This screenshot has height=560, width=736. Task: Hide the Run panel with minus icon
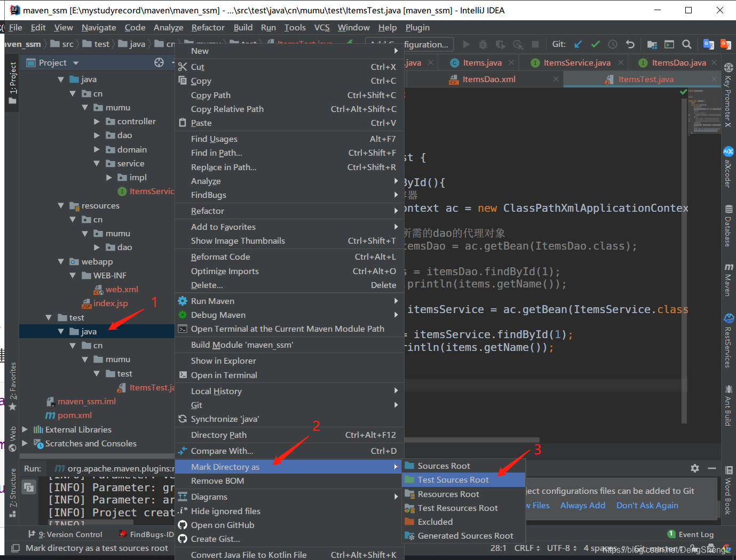tap(712, 468)
